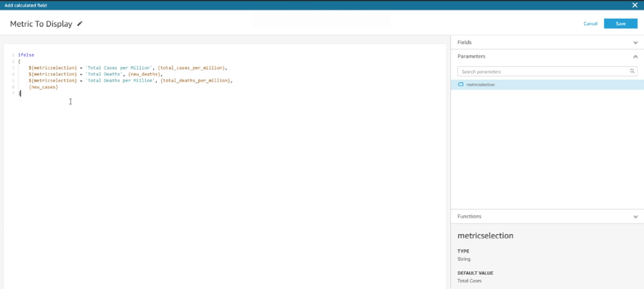
Task: Click the Metric To Display title
Action: [41, 24]
